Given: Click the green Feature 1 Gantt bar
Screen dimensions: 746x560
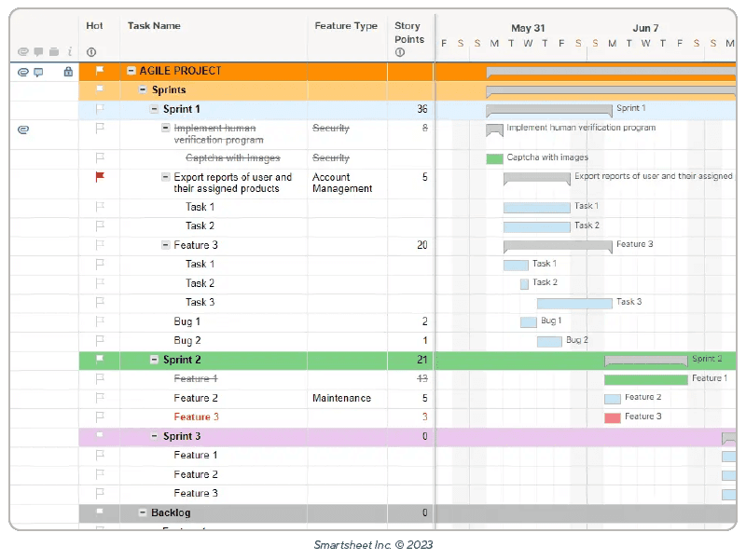Looking at the screenshot, I should coord(645,379).
